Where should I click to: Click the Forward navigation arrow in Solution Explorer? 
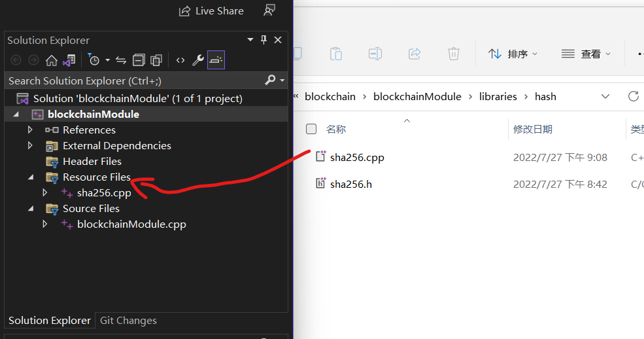[33, 60]
